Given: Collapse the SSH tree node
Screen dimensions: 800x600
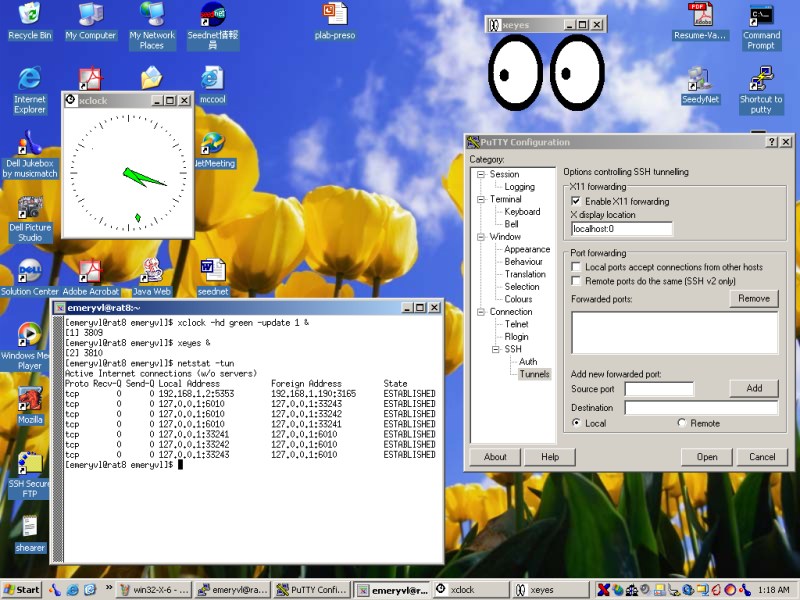Looking at the screenshot, I should pos(494,350).
